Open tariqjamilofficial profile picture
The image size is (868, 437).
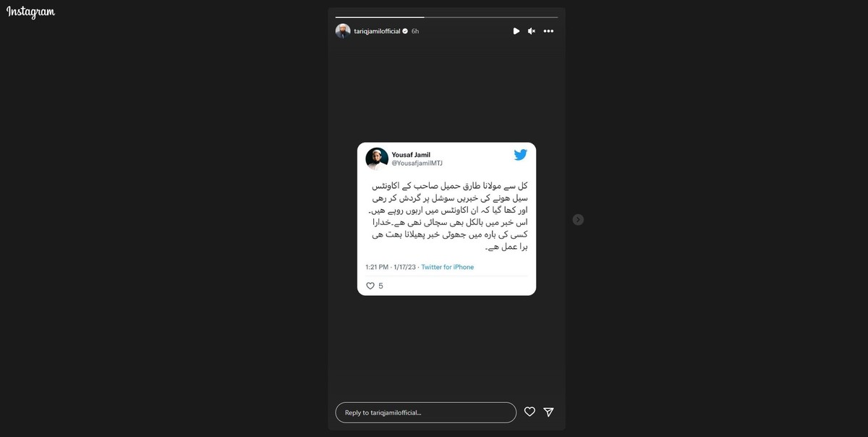pyautogui.click(x=343, y=31)
